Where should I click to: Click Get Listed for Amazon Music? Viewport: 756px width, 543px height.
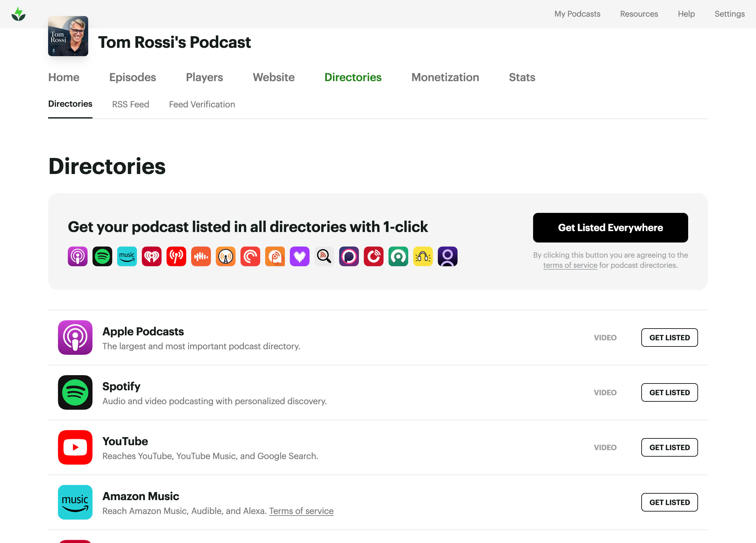coord(669,502)
